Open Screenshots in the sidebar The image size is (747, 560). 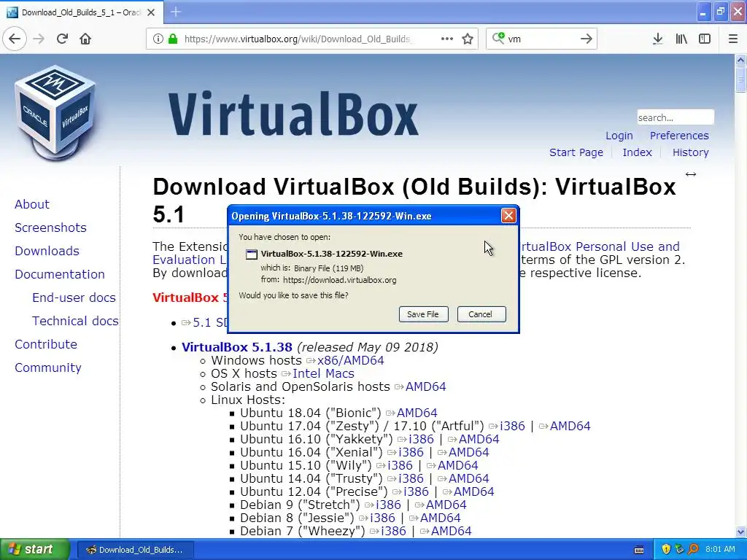[x=50, y=227]
